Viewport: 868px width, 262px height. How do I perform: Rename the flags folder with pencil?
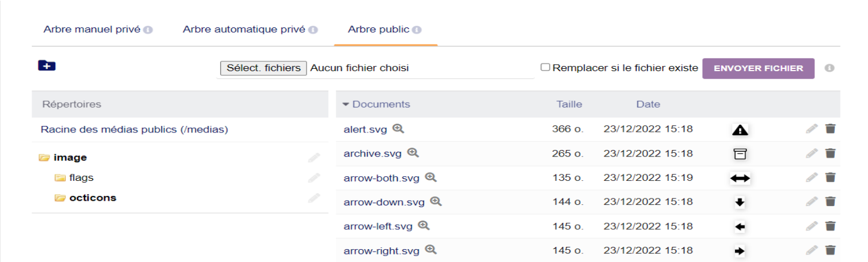(x=314, y=177)
